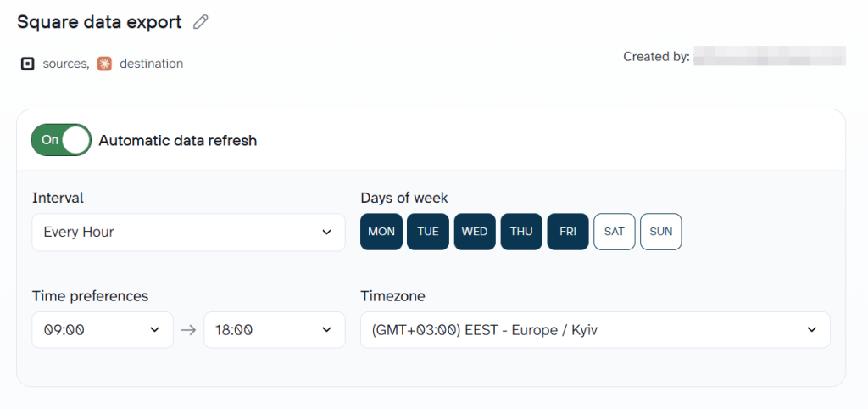Click the blurred creator name

(769, 57)
